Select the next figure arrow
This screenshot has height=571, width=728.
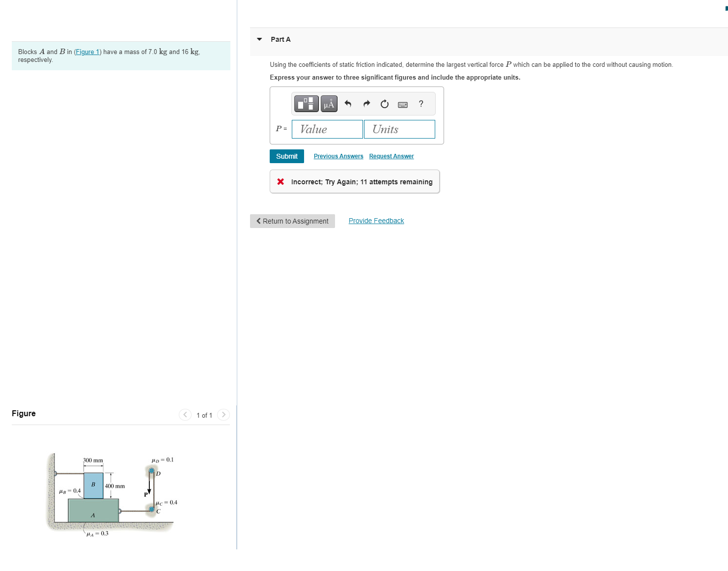(224, 415)
